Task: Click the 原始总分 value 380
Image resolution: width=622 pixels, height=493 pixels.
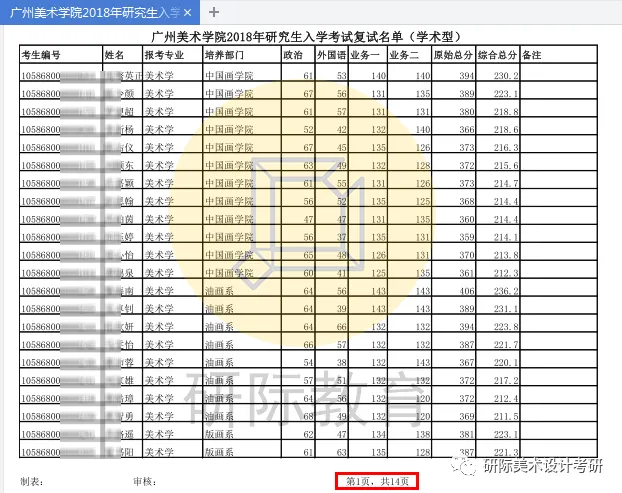Action: click(x=467, y=112)
